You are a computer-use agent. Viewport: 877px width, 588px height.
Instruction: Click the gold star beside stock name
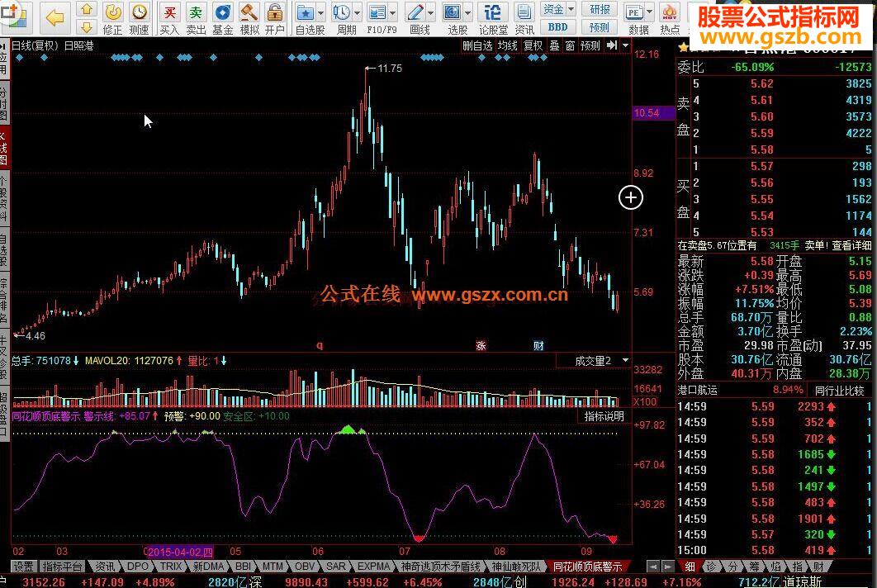(682, 48)
